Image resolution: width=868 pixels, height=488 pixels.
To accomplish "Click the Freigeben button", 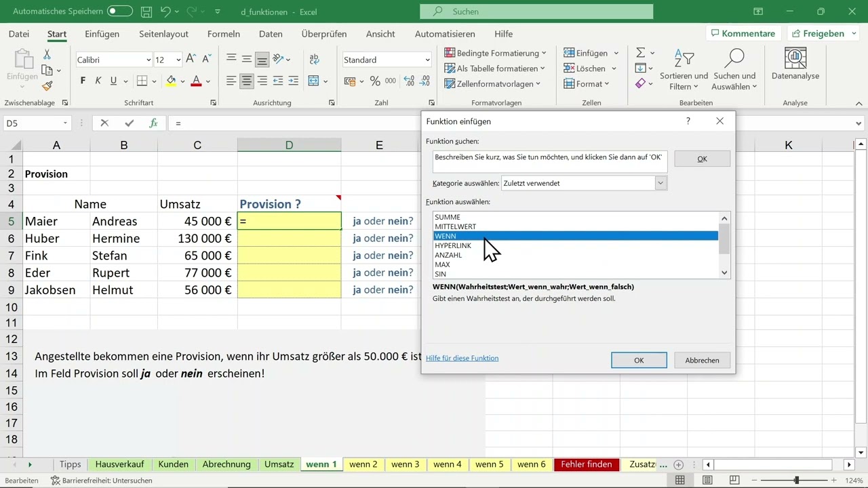I will (823, 33).
